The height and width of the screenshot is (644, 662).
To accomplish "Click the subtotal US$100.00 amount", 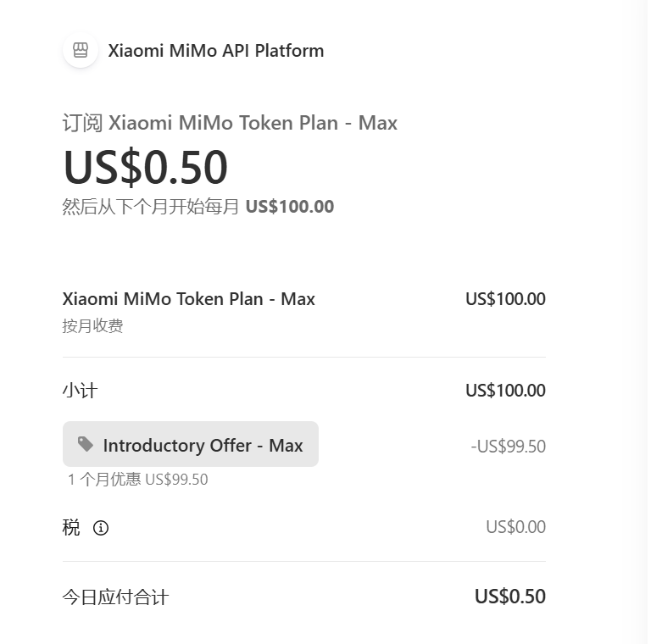I will click(505, 391).
